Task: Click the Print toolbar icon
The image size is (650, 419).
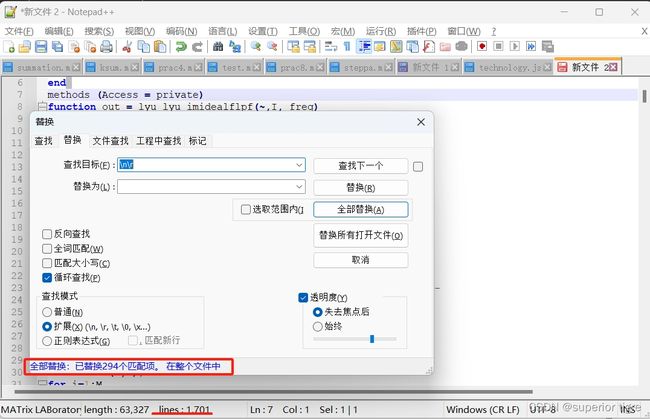Action: 107,47
